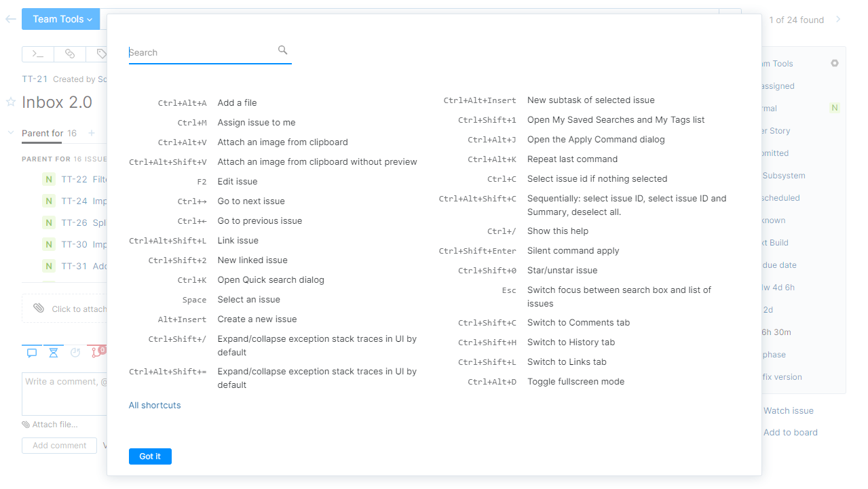
Task: Click the plus icon next to Parent for
Action: coord(91,134)
